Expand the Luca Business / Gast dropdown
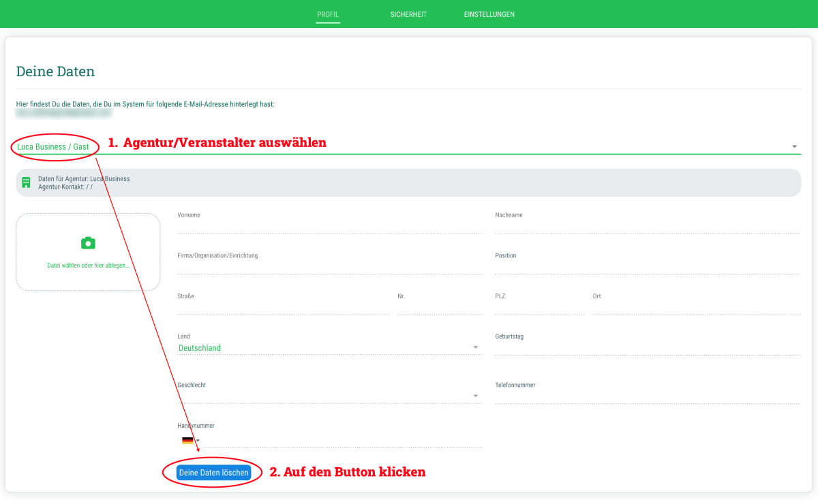 (x=794, y=146)
